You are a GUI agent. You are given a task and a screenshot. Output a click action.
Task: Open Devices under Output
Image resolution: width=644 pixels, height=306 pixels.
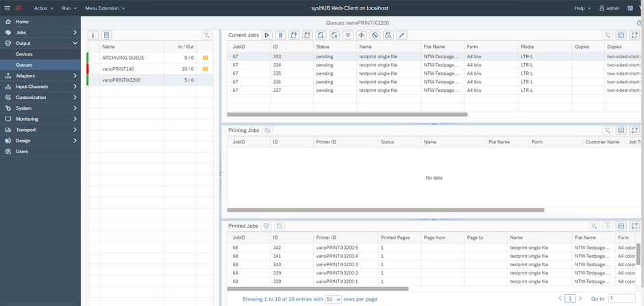(40, 54)
